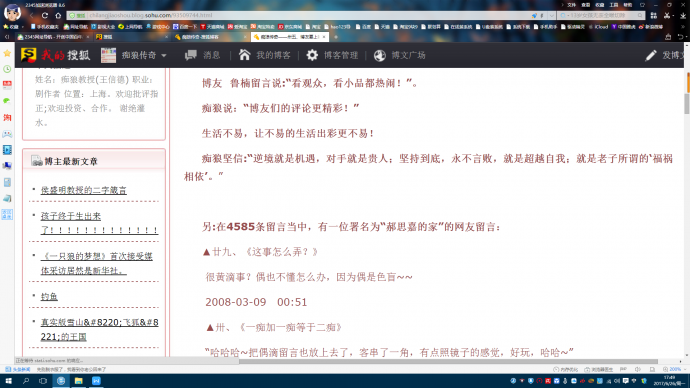Open the 工具 menu
The image size is (690, 388).
[613, 5]
